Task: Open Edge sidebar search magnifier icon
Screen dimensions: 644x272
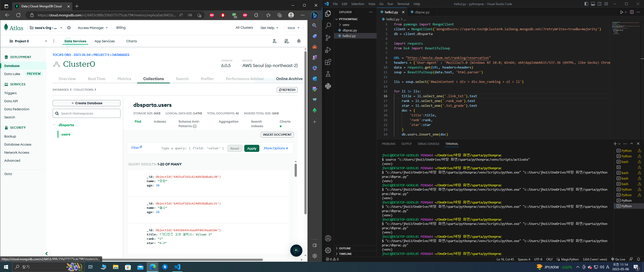Action: click(314, 25)
